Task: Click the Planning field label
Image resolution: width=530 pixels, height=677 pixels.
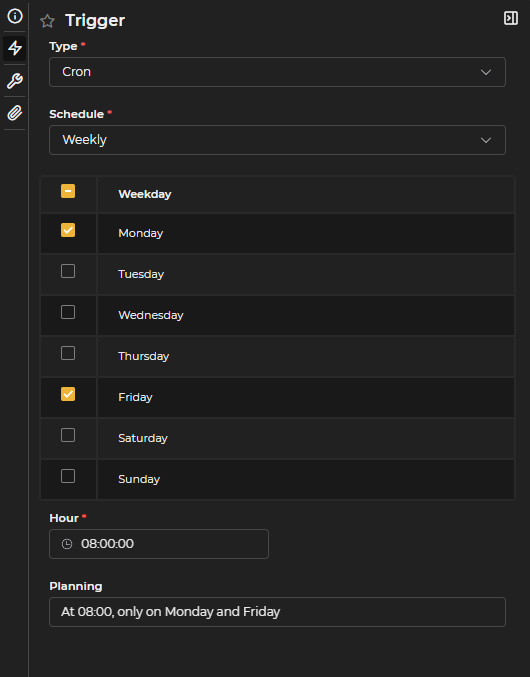Action: click(76, 586)
